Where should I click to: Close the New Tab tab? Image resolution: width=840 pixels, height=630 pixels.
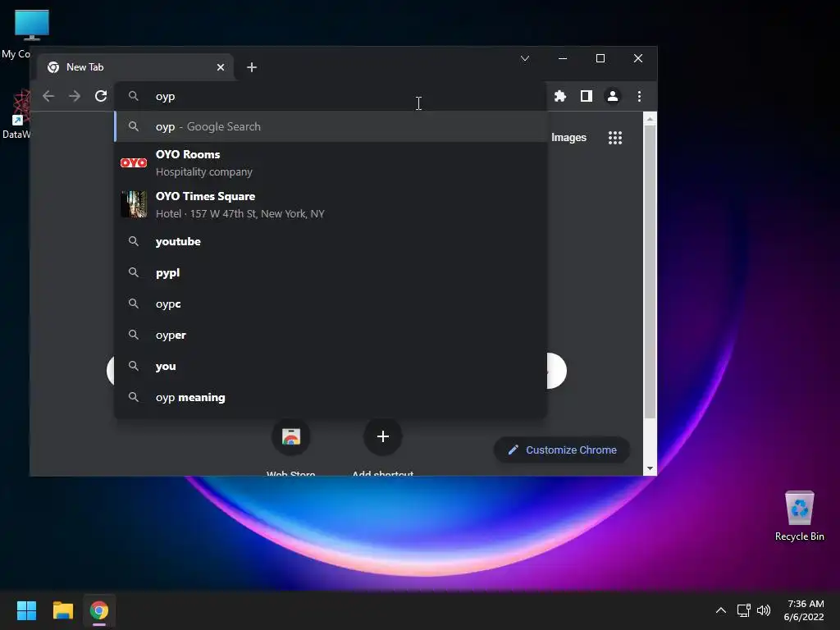pyautogui.click(x=220, y=67)
